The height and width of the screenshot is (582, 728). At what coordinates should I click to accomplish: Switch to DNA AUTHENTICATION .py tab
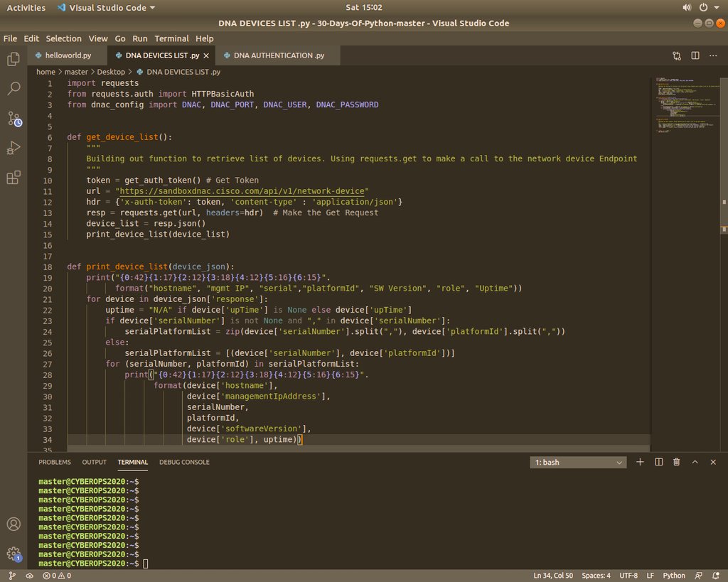(x=278, y=55)
